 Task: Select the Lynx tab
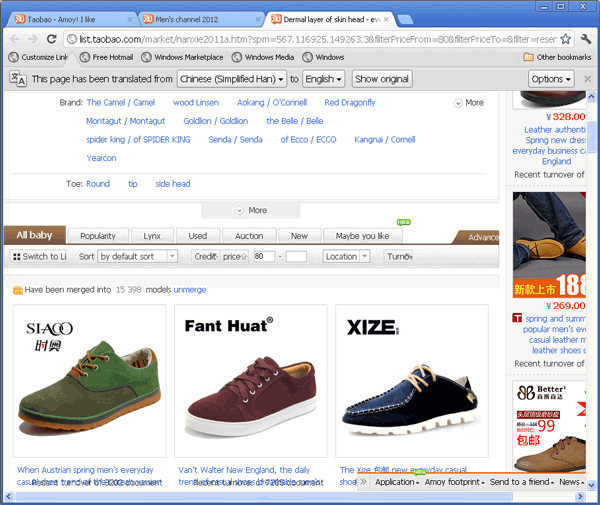152,236
